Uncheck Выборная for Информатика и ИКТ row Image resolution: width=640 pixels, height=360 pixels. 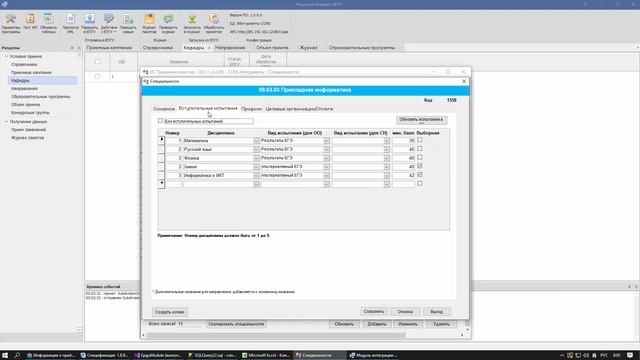(x=420, y=175)
